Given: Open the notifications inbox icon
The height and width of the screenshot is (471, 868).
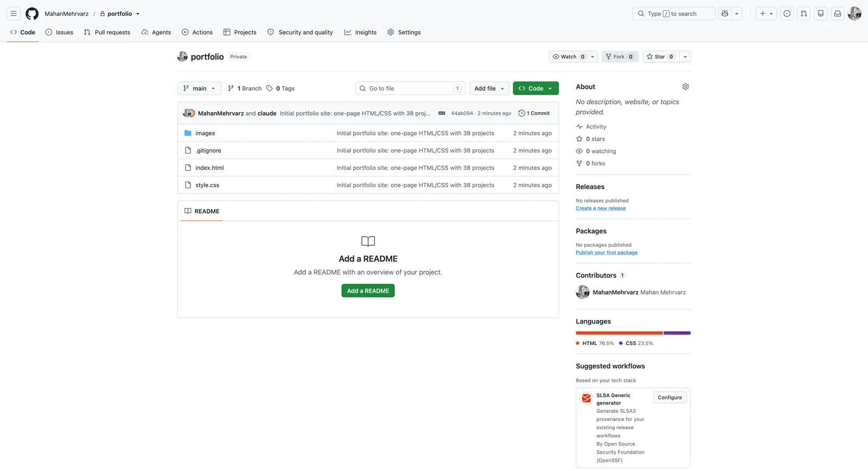Looking at the screenshot, I should click(x=838, y=14).
